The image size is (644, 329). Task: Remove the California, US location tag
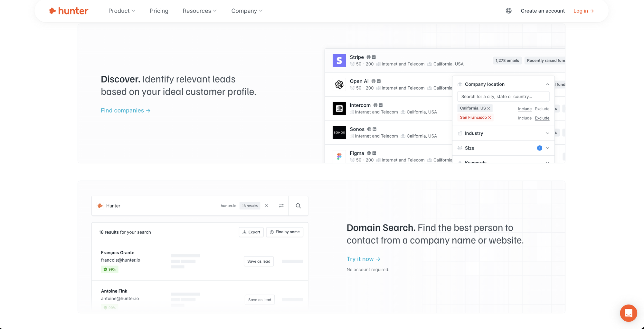pos(489,108)
